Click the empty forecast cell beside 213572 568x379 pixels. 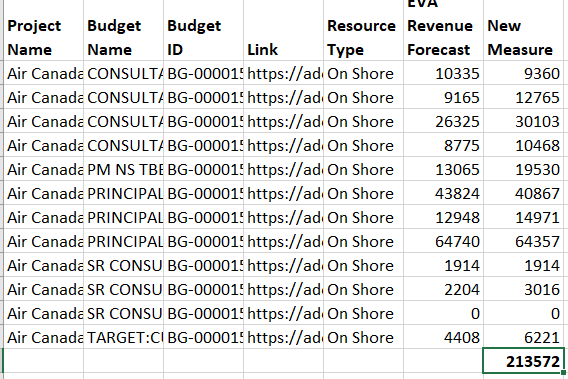(x=444, y=361)
